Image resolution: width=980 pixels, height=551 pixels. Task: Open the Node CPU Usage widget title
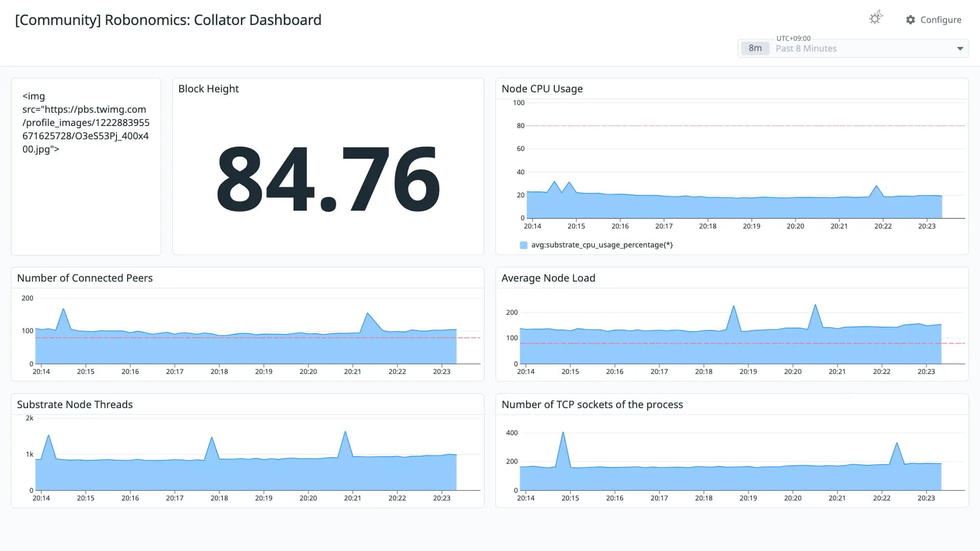(542, 89)
